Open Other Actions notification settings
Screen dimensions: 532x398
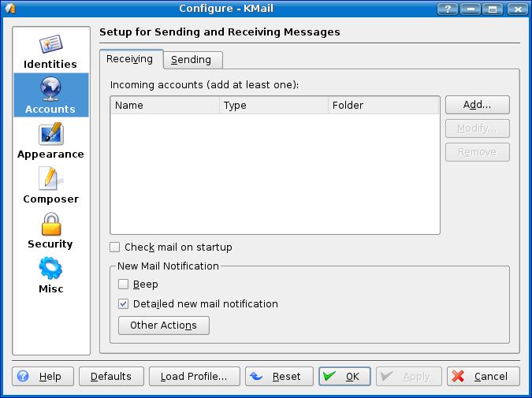coord(163,325)
